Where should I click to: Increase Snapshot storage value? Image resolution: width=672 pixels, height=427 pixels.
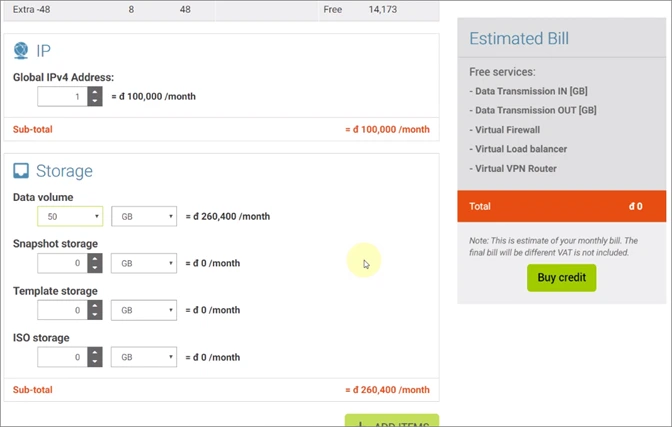coord(95,258)
